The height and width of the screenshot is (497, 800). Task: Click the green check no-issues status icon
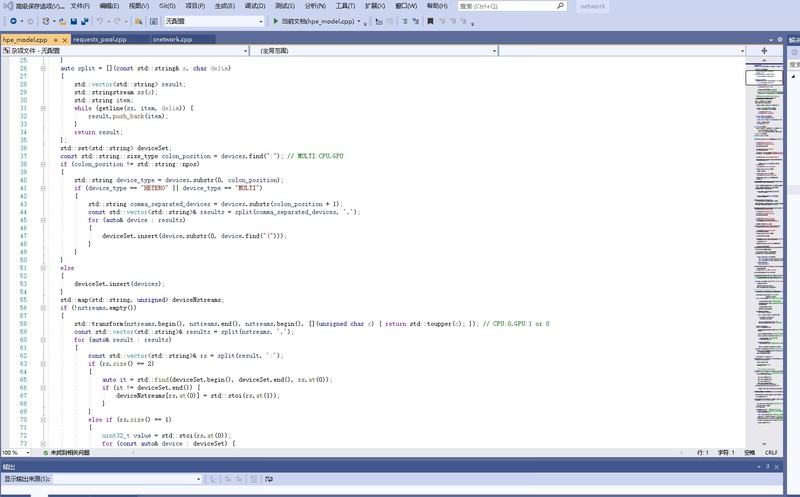(x=46, y=453)
